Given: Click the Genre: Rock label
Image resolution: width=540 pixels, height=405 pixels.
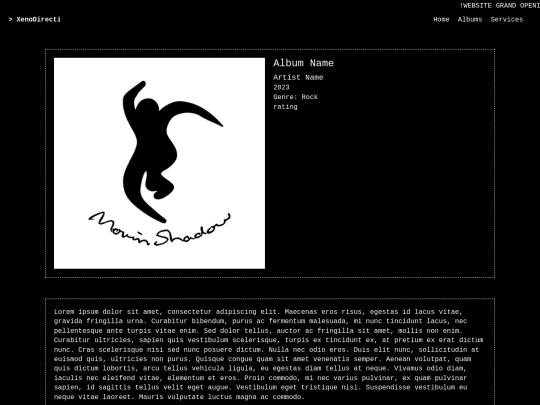Looking at the screenshot, I should point(295,97).
